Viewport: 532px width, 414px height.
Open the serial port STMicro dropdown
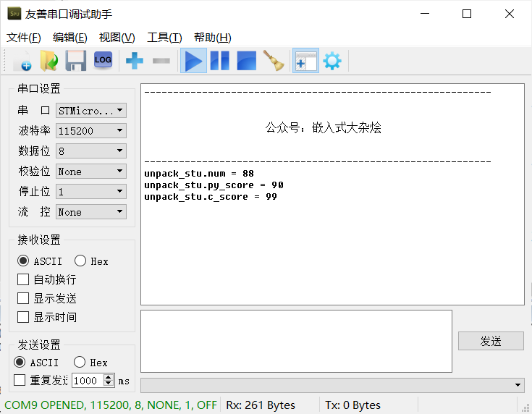pos(91,111)
